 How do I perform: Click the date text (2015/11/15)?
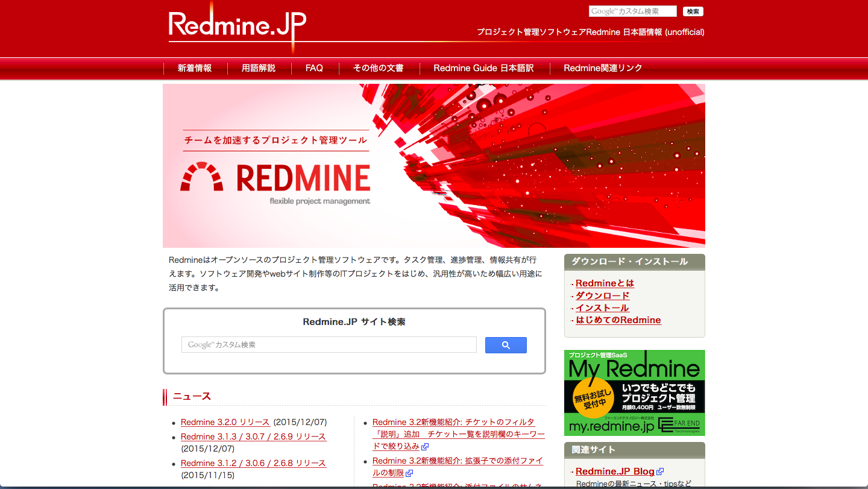[x=207, y=475]
